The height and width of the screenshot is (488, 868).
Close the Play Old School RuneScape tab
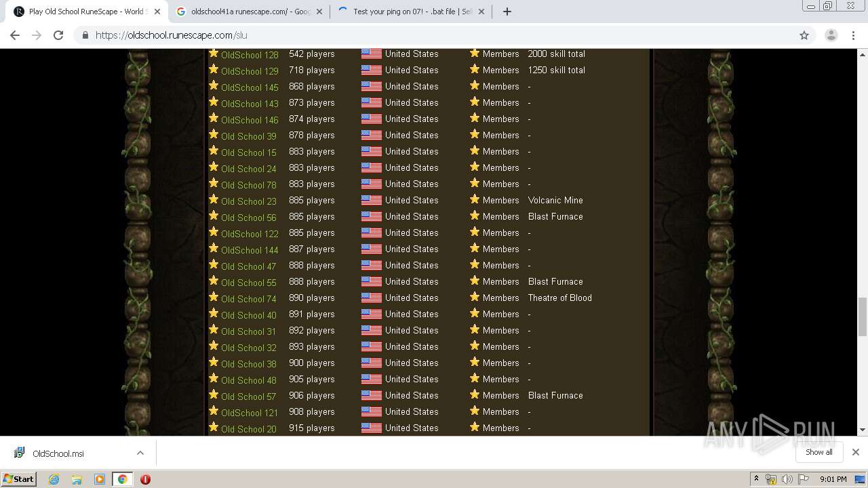pyautogui.click(x=157, y=12)
